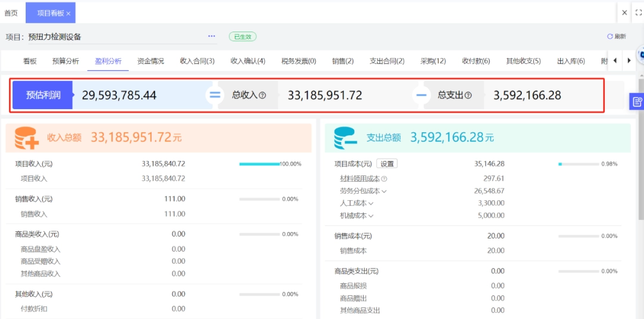644x319 pixels.
Task: Click the 总收入 help question-mark icon
Action: (x=262, y=95)
